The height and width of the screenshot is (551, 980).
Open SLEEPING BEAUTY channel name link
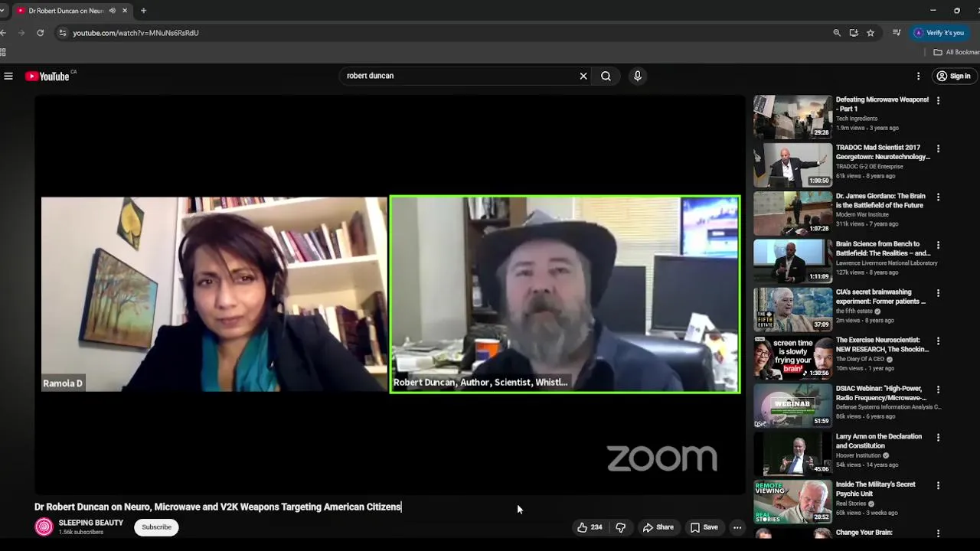point(91,523)
